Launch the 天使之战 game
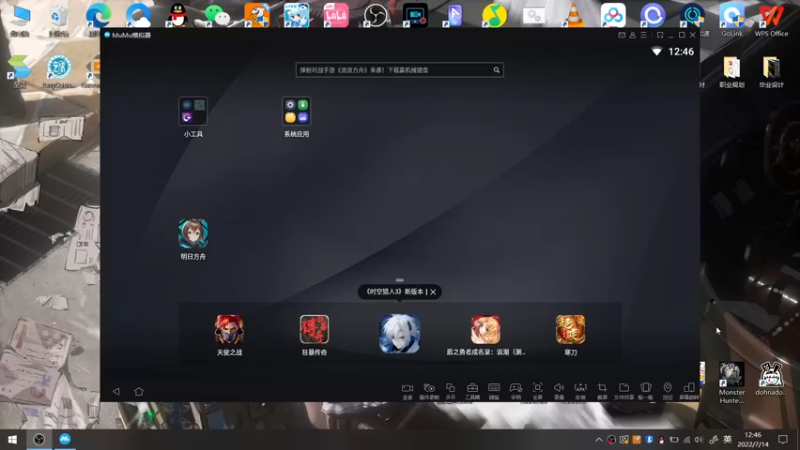The width and height of the screenshot is (800, 450). 229,329
